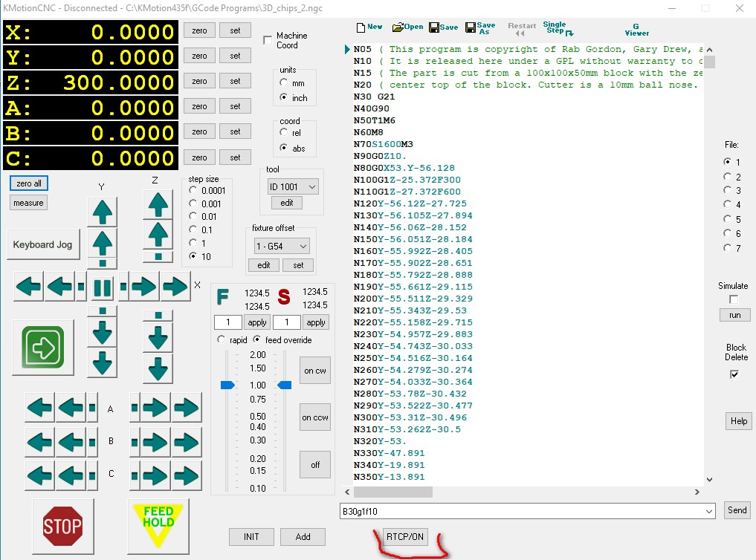The width and height of the screenshot is (756, 560).
Task: Click the feed rate override slider handle
Action: [228, 385]
